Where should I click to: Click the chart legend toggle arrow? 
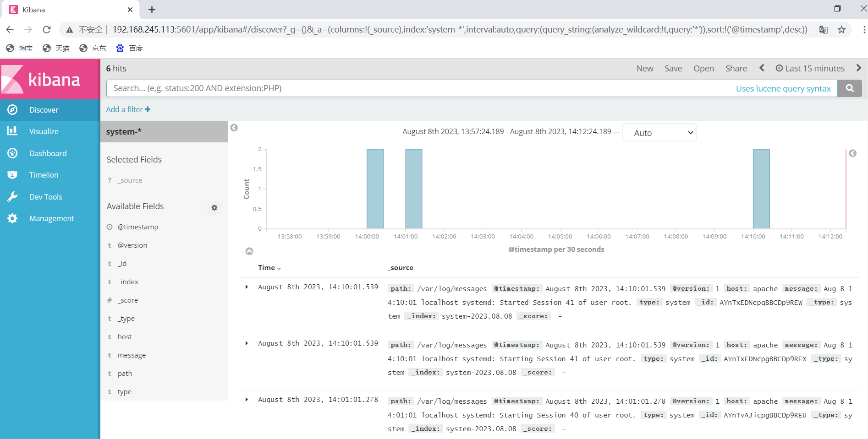point(852,153)
